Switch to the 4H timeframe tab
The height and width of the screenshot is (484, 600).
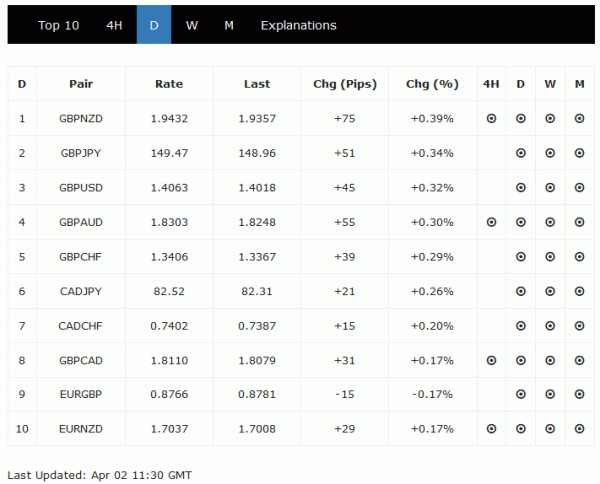[x=114, y=25]
